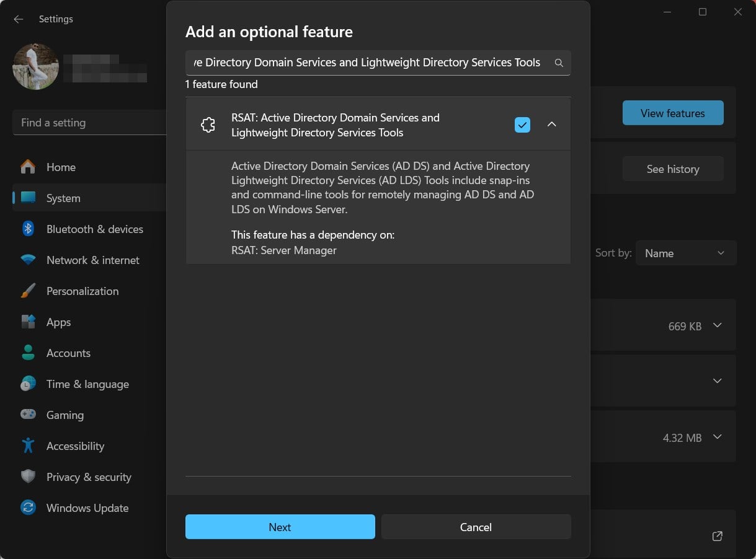The height and width of the screenshot is (559, 756).
Task: Minimize the Settings window
Action: click(x=667, y=12)
